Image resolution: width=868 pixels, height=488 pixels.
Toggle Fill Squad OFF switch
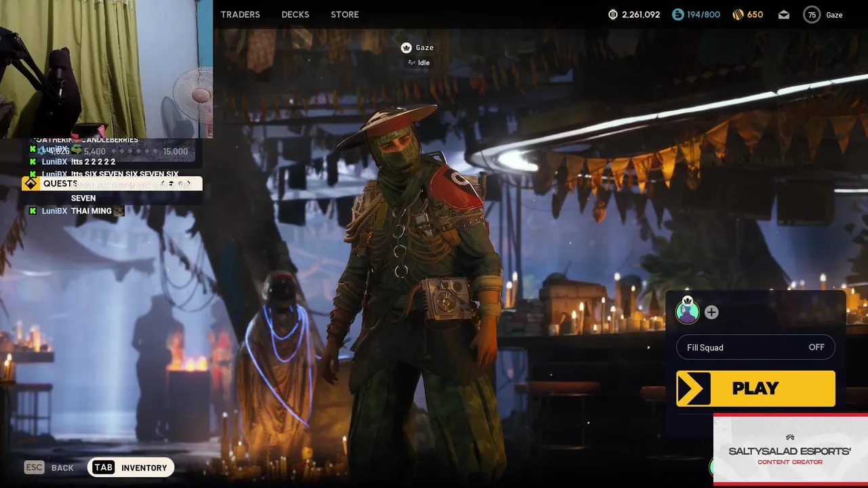tap(755, 347)
